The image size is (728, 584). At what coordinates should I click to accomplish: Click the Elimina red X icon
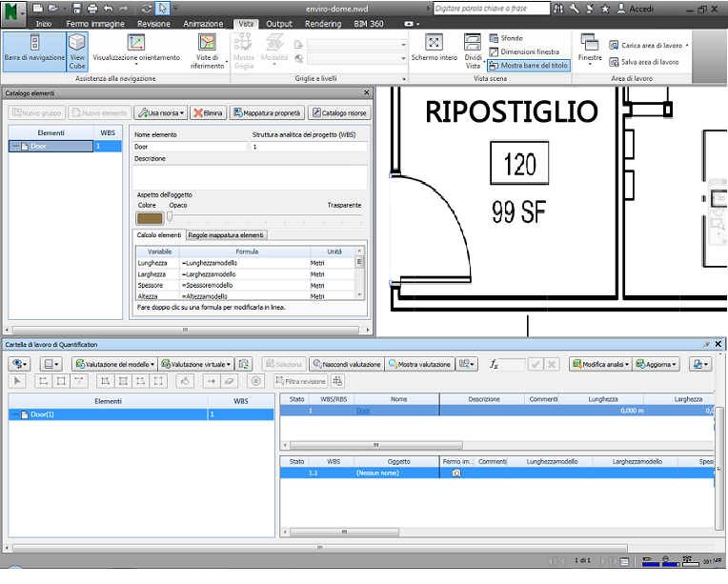pos(197,113)
